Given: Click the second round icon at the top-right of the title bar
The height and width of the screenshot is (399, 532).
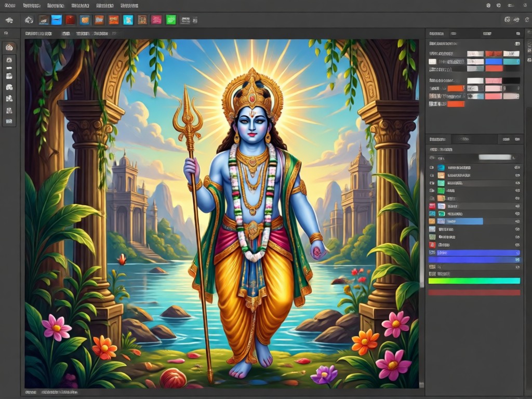Looking at the screenshot, I should point(498,5).
